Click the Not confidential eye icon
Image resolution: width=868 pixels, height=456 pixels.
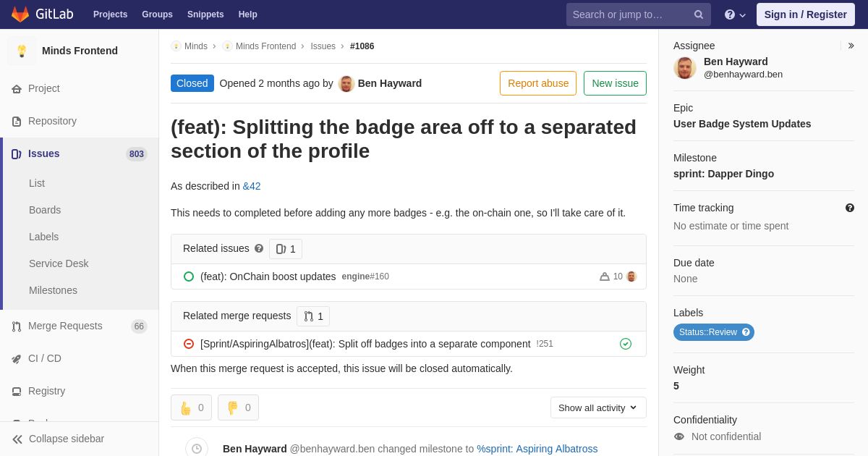click(x=679, y=436)
